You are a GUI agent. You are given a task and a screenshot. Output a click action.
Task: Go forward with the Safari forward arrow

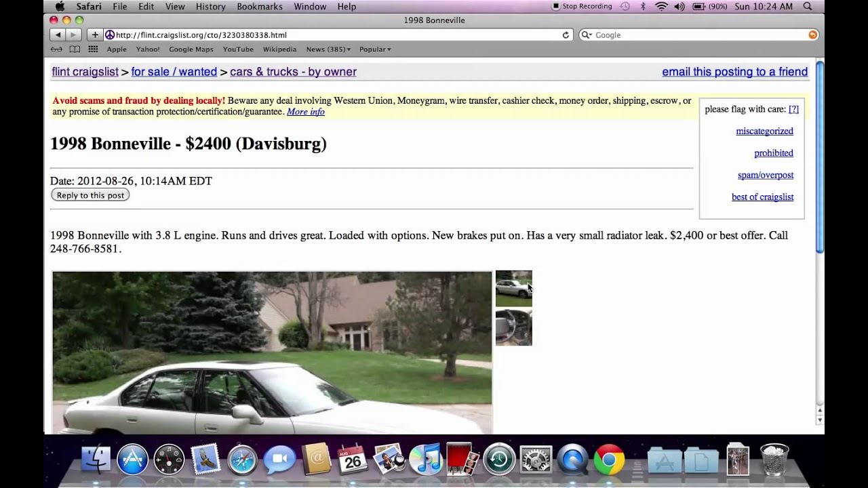(74, 35)
